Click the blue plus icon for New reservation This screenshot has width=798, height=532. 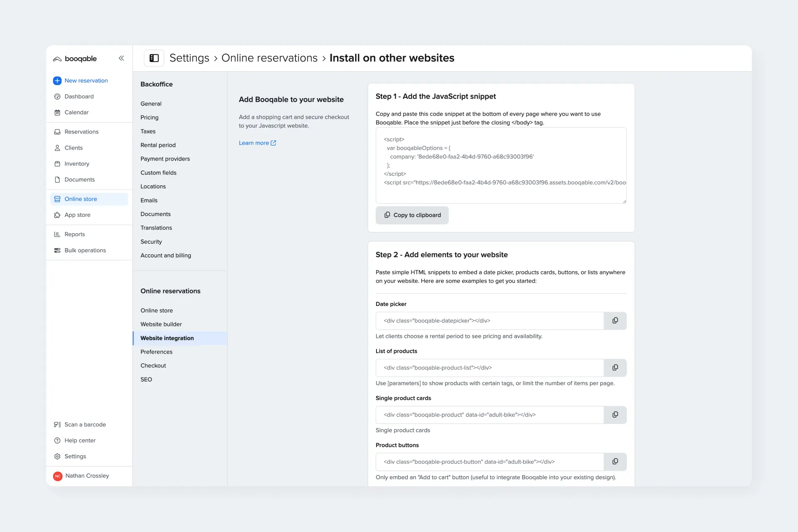[57, 81]
